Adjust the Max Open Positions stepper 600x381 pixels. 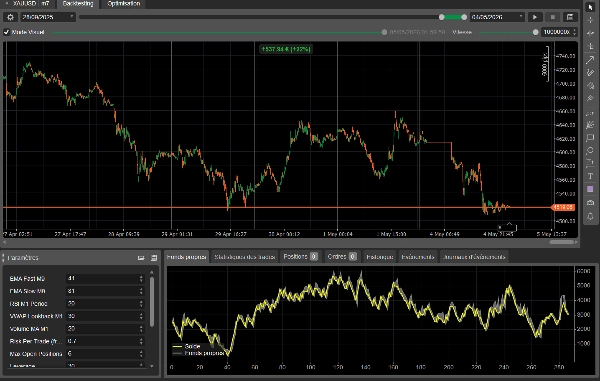[x=141, y=353]
